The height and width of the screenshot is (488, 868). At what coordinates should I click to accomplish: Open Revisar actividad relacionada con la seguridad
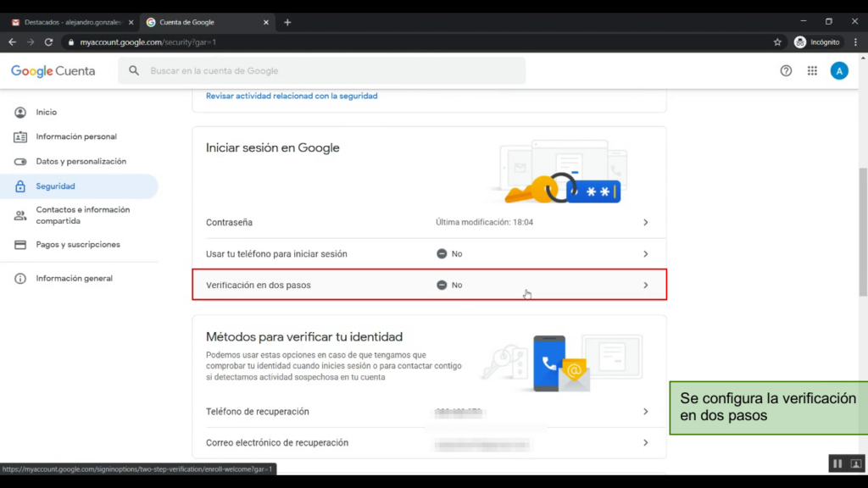pyautogui.click(x=292, y=96)
